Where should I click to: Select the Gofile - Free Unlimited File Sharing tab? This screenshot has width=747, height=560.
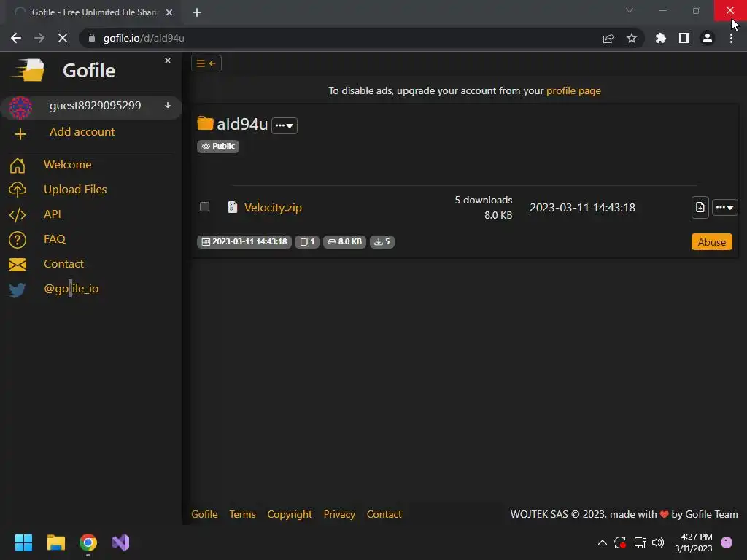(x=93, y=12)
